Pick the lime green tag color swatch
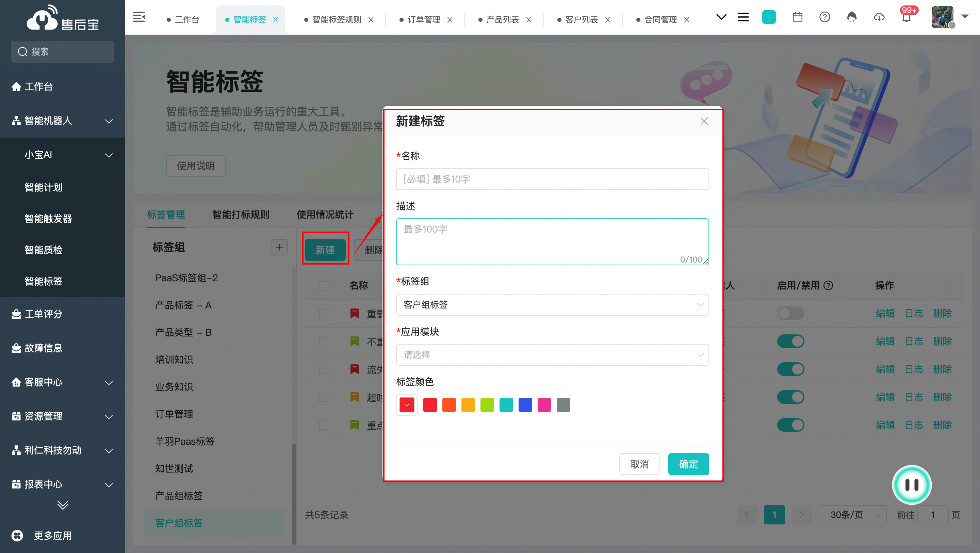The image size is (980, 553). pyautogui.click(x=487, y=405)
